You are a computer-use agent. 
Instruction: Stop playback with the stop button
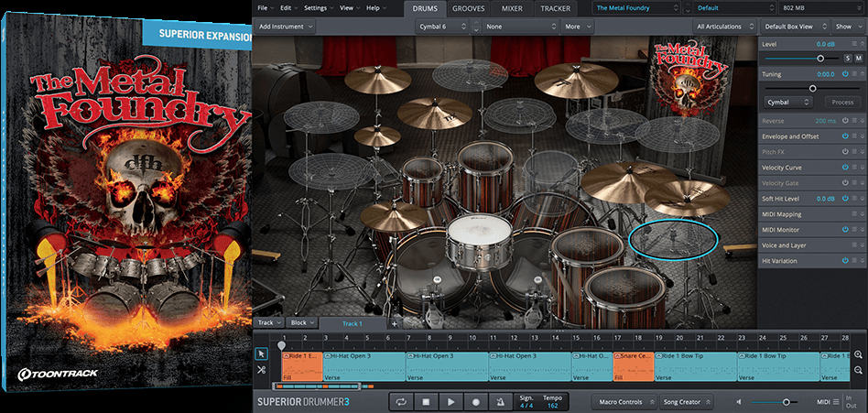pyautogui.click(x=426, y=402)
